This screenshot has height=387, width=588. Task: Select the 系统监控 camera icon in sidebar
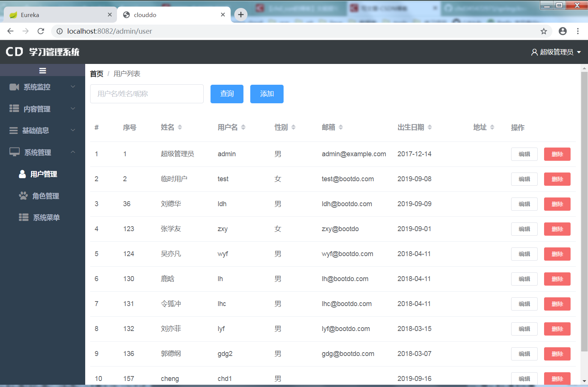14,87
